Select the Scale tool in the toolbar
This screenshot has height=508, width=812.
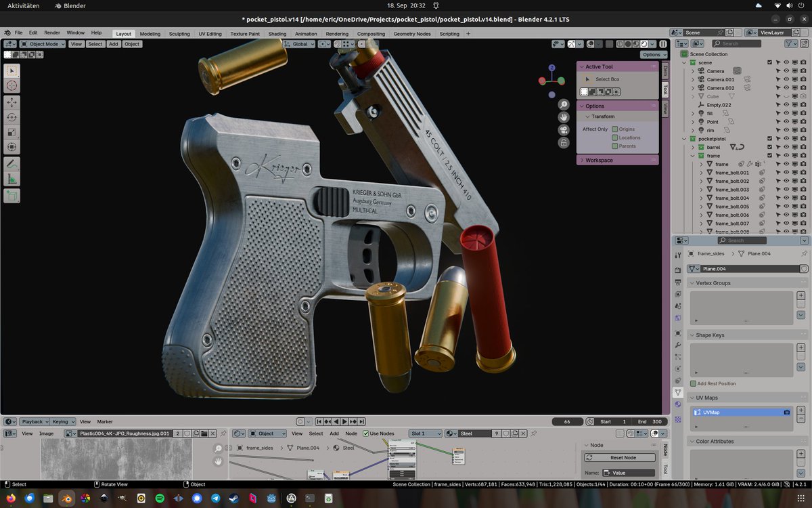tap(12, 132)
